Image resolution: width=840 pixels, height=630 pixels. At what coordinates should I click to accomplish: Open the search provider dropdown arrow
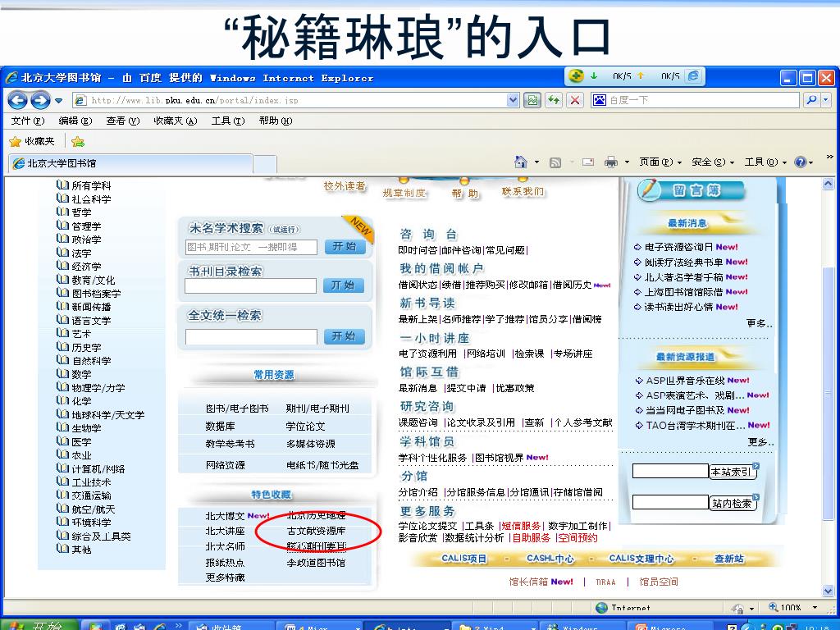tap(825, 100)
